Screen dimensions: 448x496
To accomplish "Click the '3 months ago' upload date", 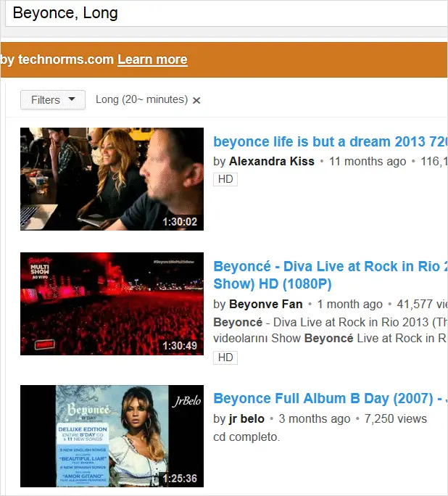I will coord(315,419).
